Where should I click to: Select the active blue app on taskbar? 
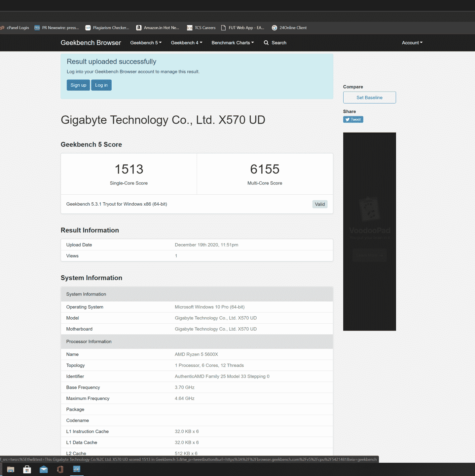(x=77, y=469)
